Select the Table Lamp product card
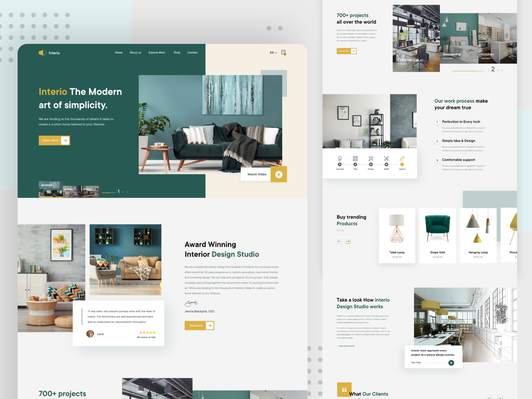Viewport: 532px width, 399px height. pos(397,235)
